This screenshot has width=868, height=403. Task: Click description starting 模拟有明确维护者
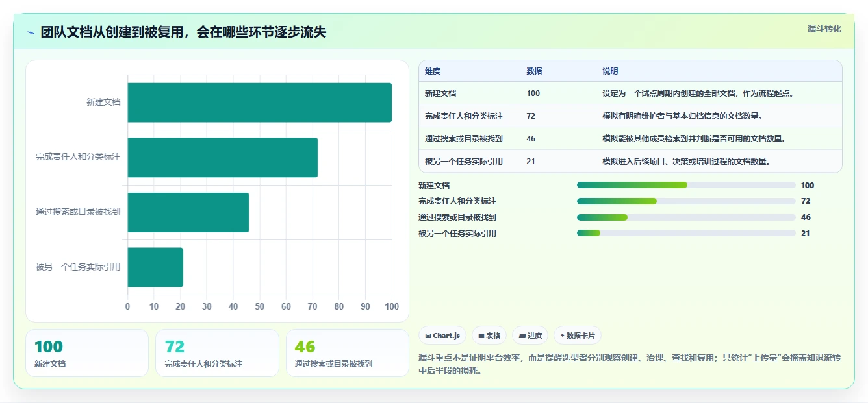click(682, 116)
